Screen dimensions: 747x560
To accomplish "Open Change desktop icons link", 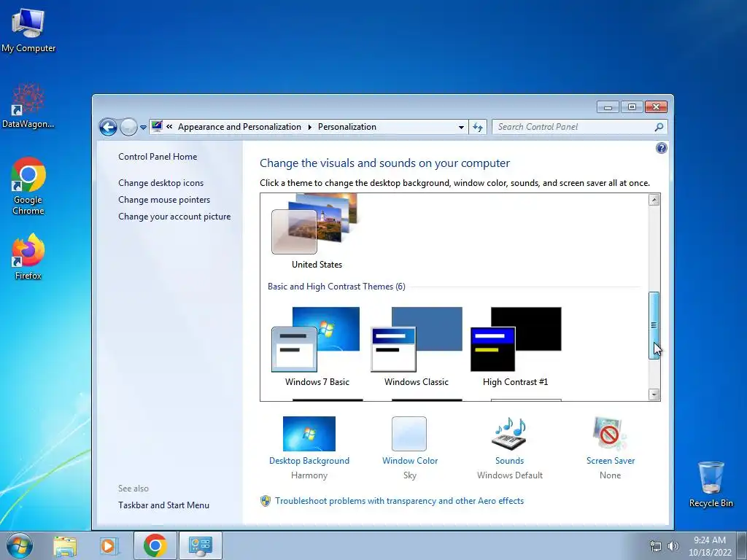I will click(161, 183).
